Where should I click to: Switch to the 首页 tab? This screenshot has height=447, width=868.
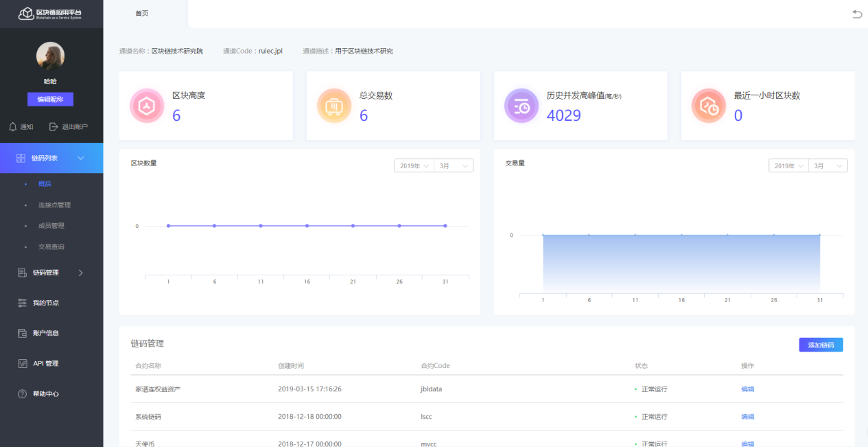[141, 12]
